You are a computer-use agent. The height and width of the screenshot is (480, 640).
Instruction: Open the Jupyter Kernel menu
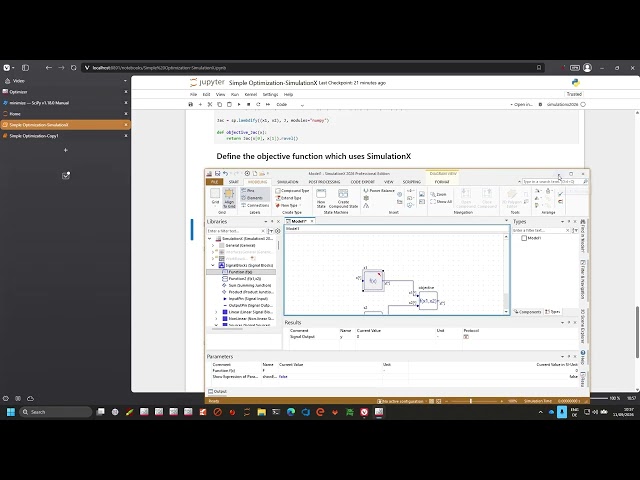point(251,94)
